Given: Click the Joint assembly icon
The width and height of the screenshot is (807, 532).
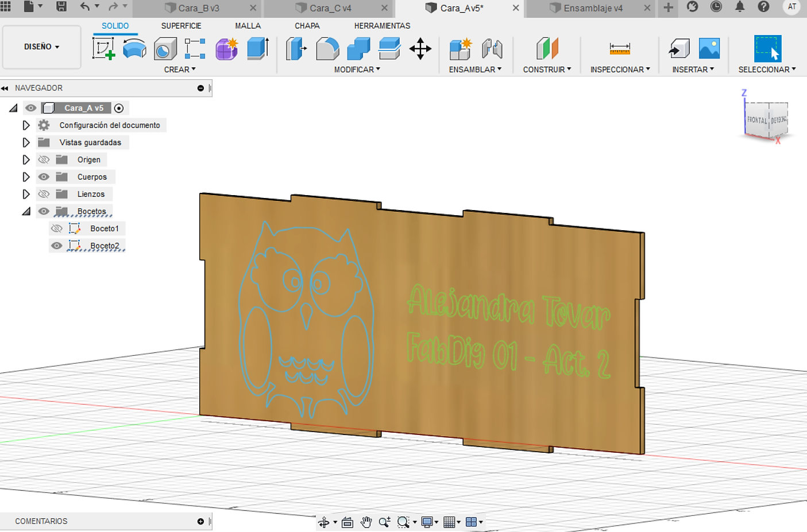Looking at the screenshot, I should point(492,49).
